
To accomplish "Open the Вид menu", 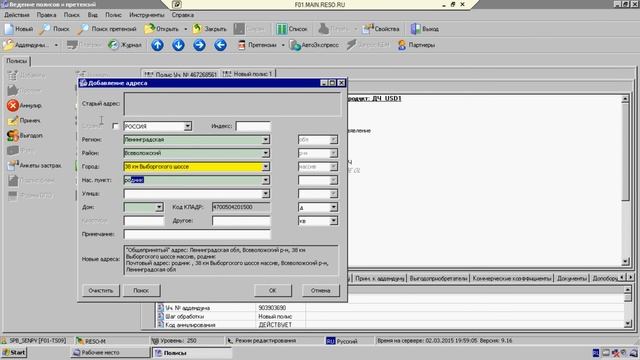I will (x=93, y=15).
